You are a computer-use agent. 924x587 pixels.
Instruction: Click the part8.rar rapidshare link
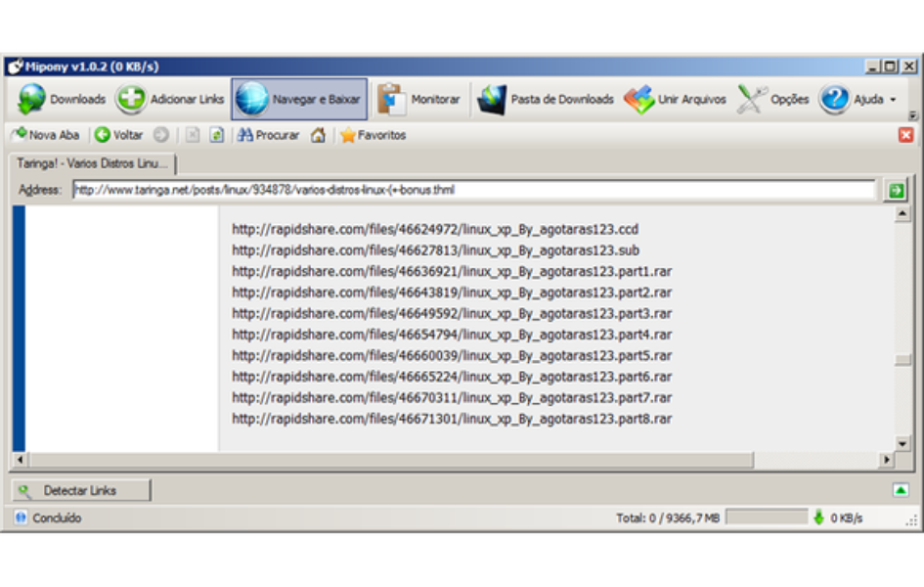(452, 419)
